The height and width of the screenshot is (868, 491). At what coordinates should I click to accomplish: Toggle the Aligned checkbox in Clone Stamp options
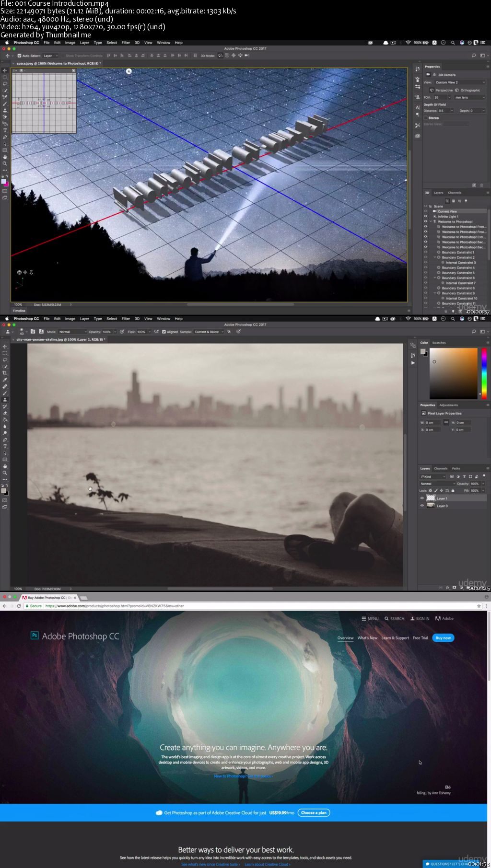pyautogui.click(x=164, y=332)
